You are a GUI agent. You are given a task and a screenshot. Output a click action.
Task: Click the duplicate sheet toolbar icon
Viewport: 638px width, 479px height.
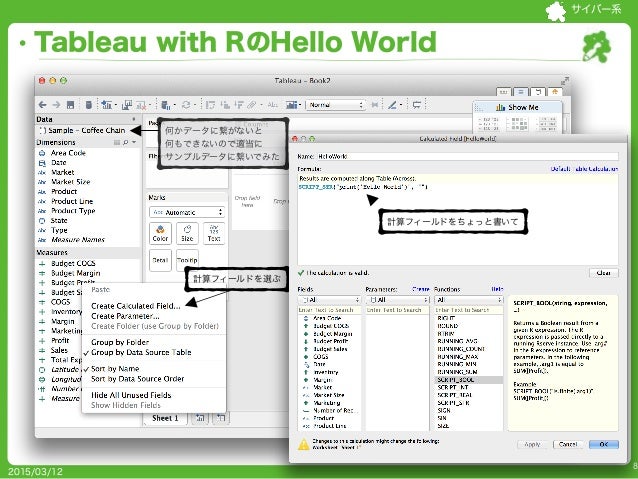(127, 105)
